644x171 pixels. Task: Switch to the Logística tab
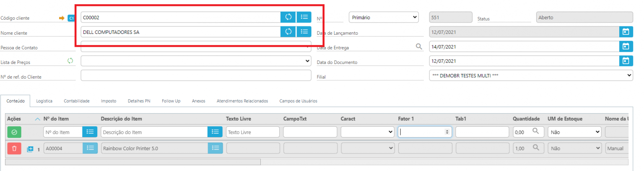(44, 101)
